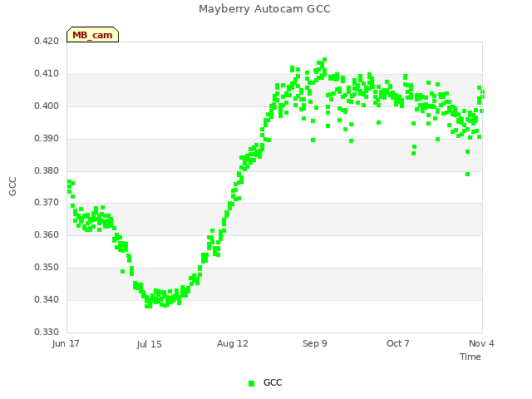
Task: Click the Sep 9 x-axis label
Action: pos(315,343)
